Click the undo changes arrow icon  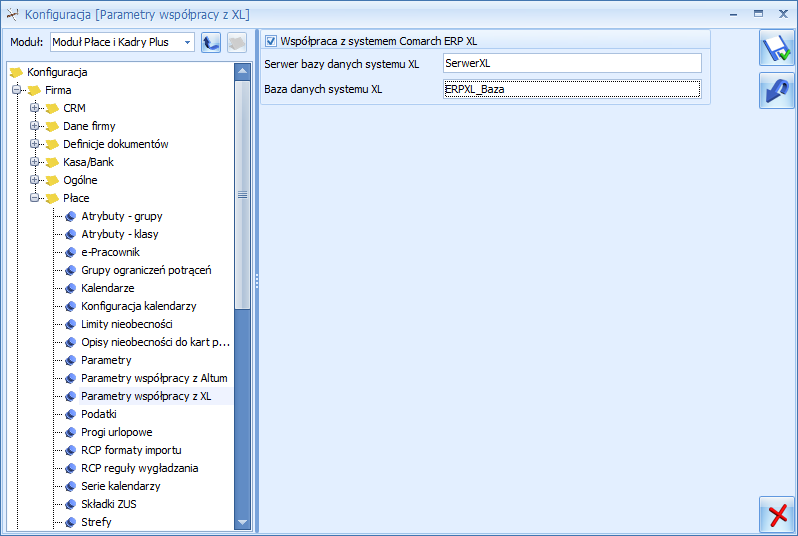(x=777, y=91)
